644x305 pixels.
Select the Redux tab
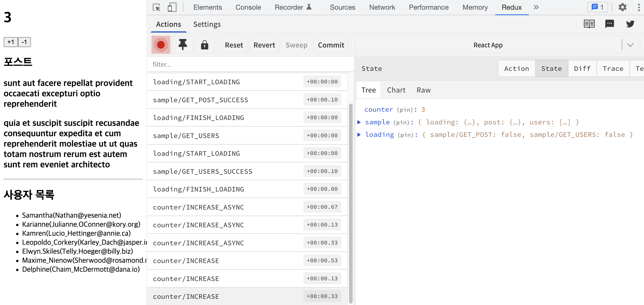pyautogui.click(x=511, y=7)
